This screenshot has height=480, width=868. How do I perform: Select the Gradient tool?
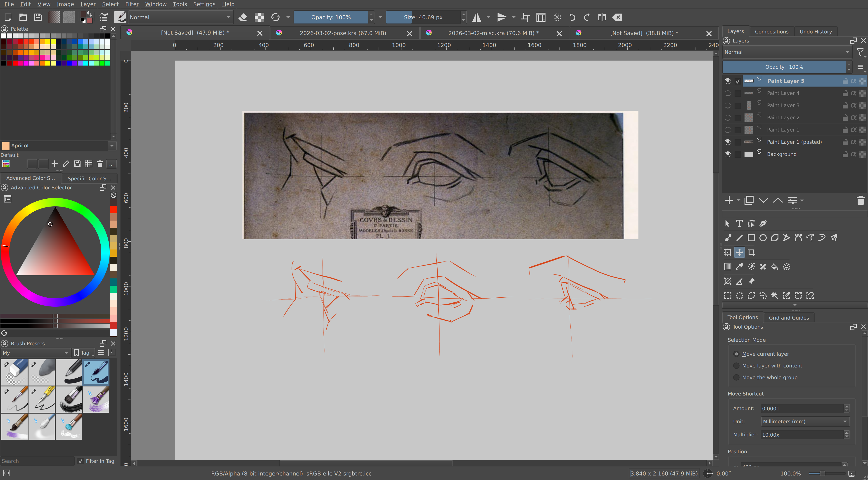[x=728, y=267]
